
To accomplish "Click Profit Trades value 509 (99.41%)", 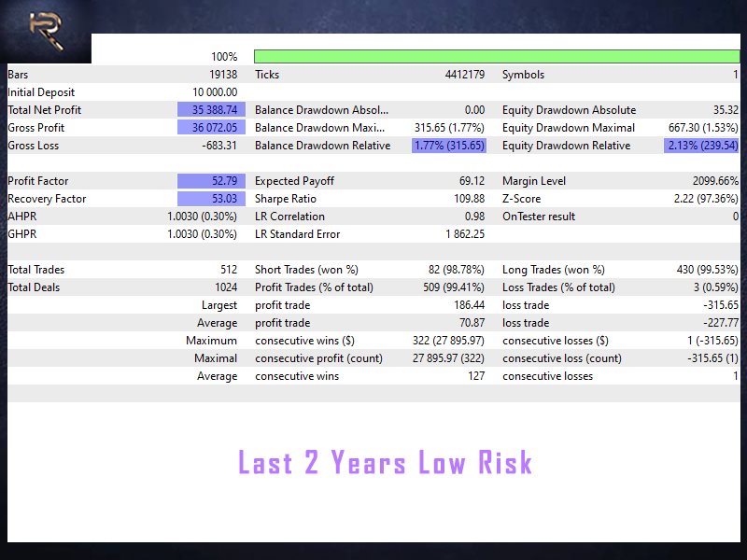I will [454, 287].
